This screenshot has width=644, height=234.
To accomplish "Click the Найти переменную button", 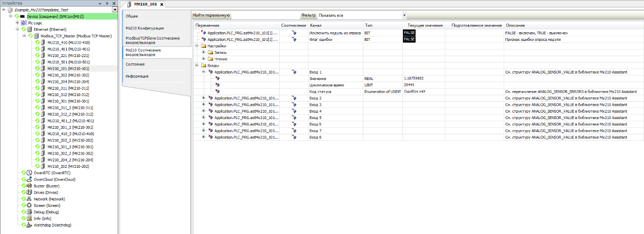I will click(x=212, y=16).
